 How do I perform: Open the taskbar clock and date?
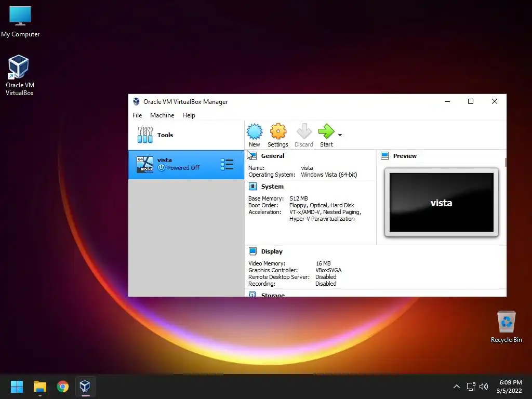509,387
